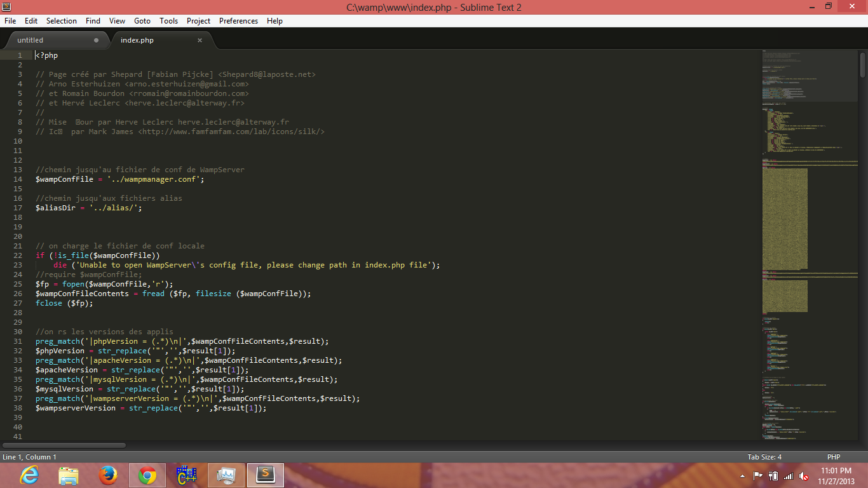Click the "$apacheVersion = str_replace" line
The width and height of the screenshot is (868, 488).
point(142,370)
